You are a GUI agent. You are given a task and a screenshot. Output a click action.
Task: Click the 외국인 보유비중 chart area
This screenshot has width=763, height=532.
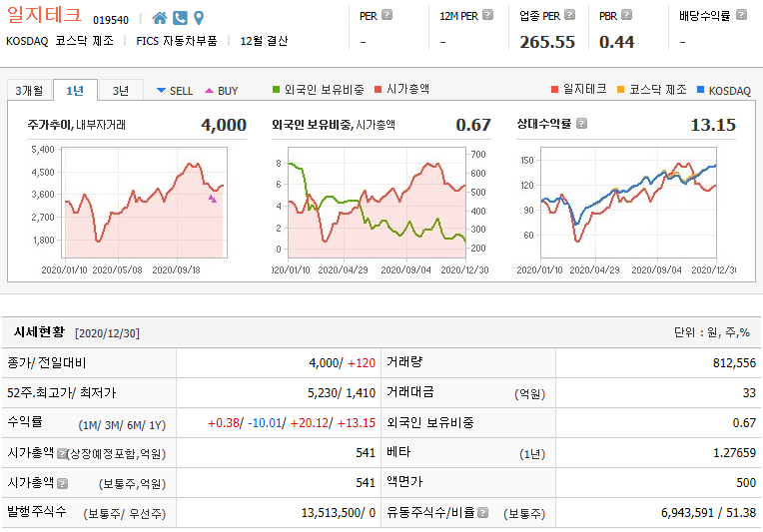tap(378, 203)
